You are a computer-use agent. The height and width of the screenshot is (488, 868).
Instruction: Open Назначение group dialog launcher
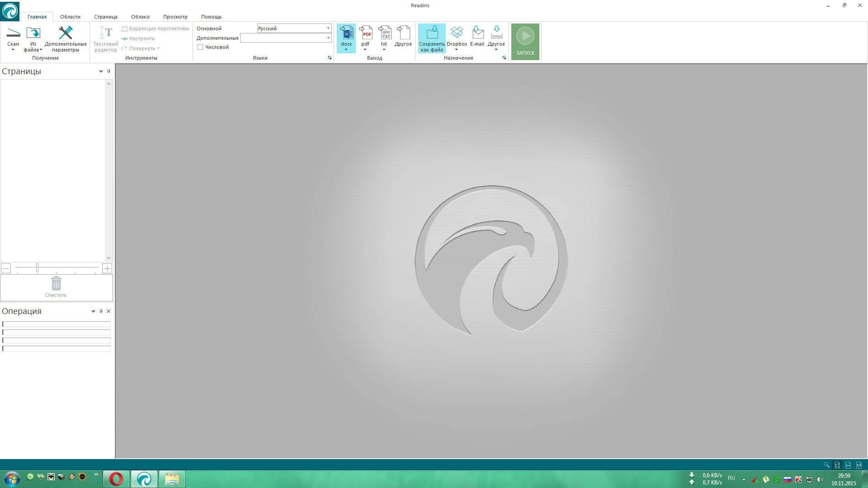tap(504, 58)
